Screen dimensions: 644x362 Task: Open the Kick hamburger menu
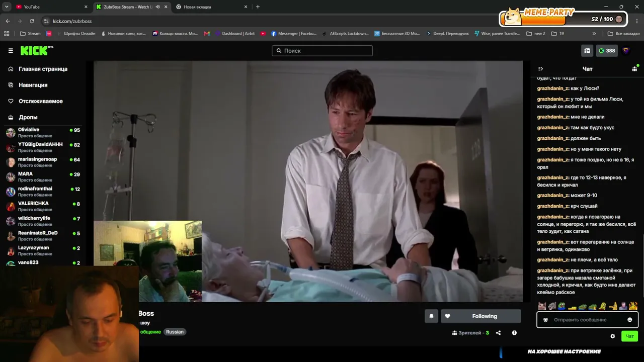coord(11,51)
